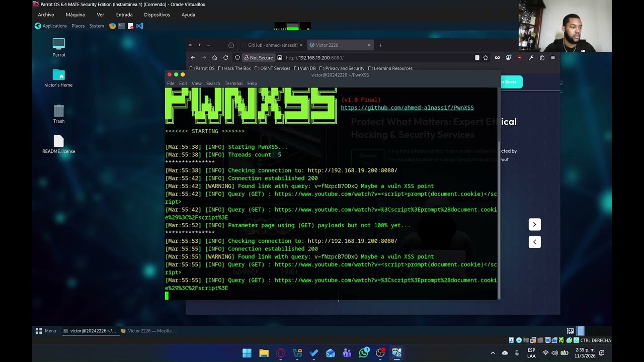644x362 pixels.
Task: Open OSINT Services bookmarks folder
Action: pyautogui.click(x=272, y=68)
